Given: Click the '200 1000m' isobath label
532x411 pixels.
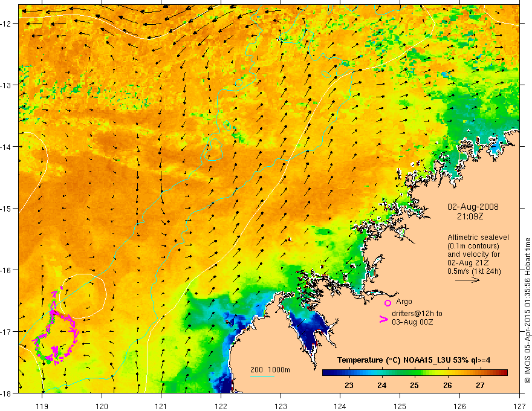Looking at the screenshot, I should (270, 370).
